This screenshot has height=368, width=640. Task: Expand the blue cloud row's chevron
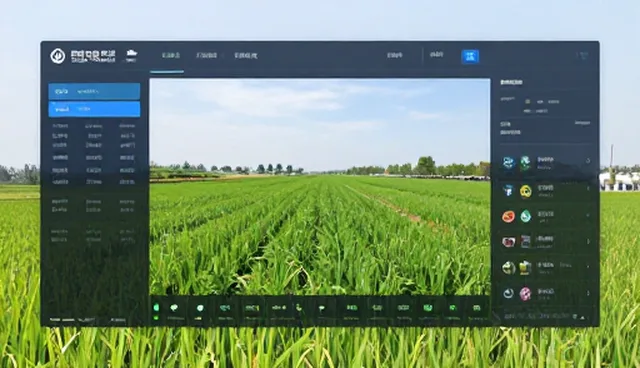point(588,161)
